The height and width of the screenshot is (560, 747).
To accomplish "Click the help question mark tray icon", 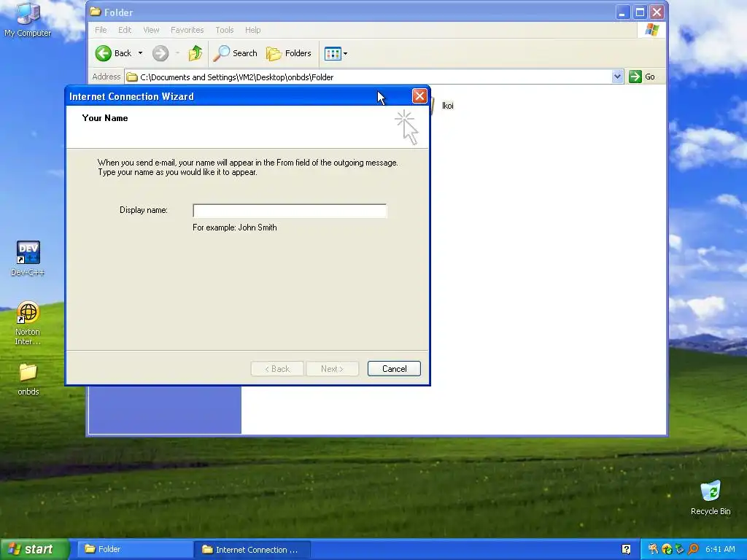I will pyautogui.click(x=626, y=549).
